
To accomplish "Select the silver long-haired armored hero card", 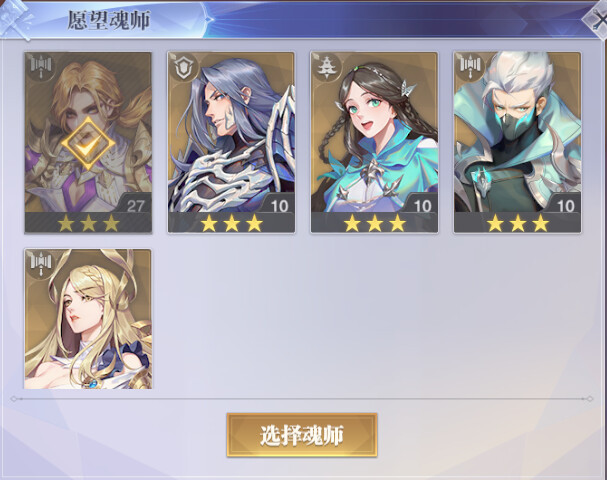I will [231, 143].
